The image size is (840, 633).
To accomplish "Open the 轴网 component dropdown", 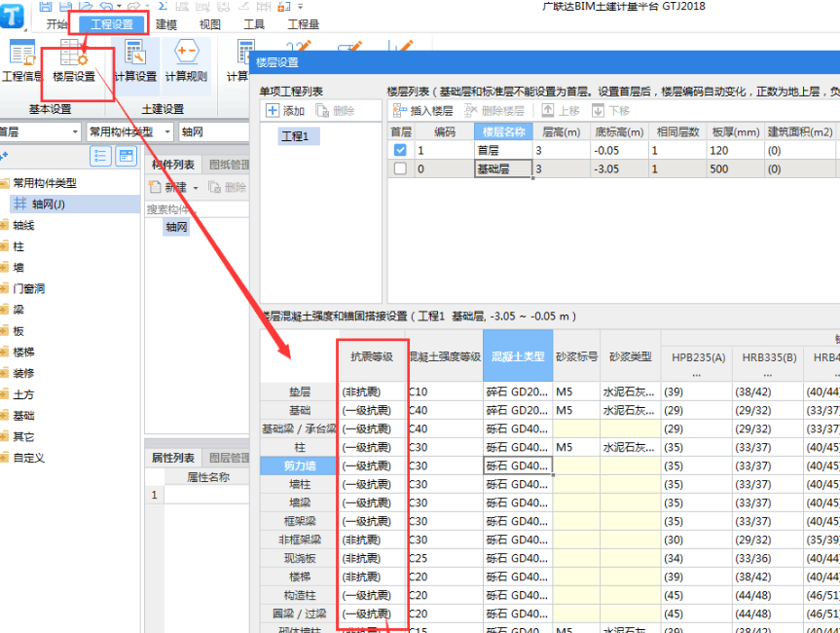I will (213, 131).
